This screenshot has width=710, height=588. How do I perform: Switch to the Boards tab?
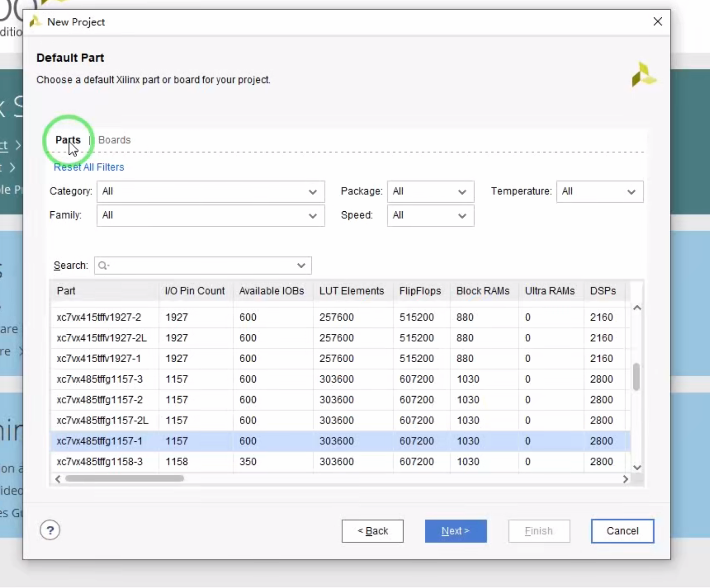[114, 140]
